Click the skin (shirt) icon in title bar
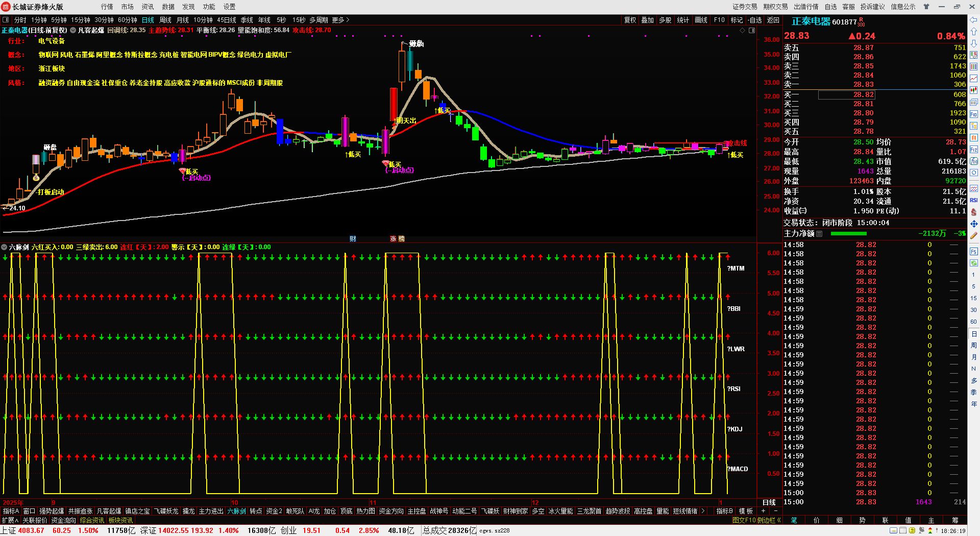 pyautogui.click(x=926, y=7)
